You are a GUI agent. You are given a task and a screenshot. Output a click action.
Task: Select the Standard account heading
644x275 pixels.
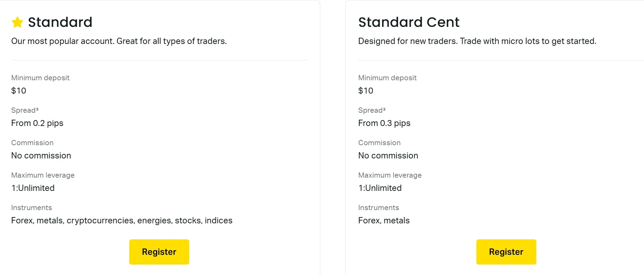[60, 22]
